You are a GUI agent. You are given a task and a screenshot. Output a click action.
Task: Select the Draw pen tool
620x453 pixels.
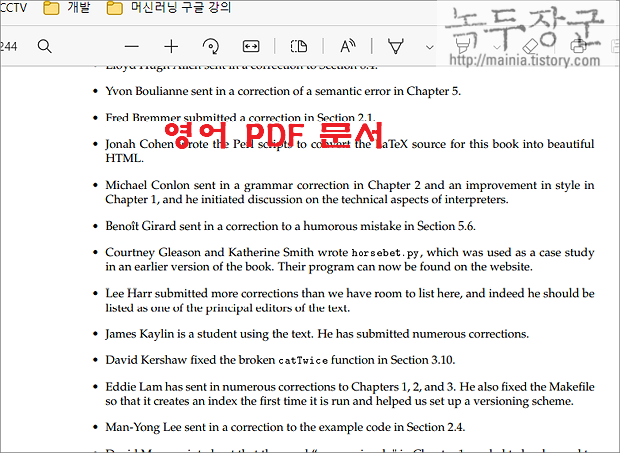[x=395, y=47]
